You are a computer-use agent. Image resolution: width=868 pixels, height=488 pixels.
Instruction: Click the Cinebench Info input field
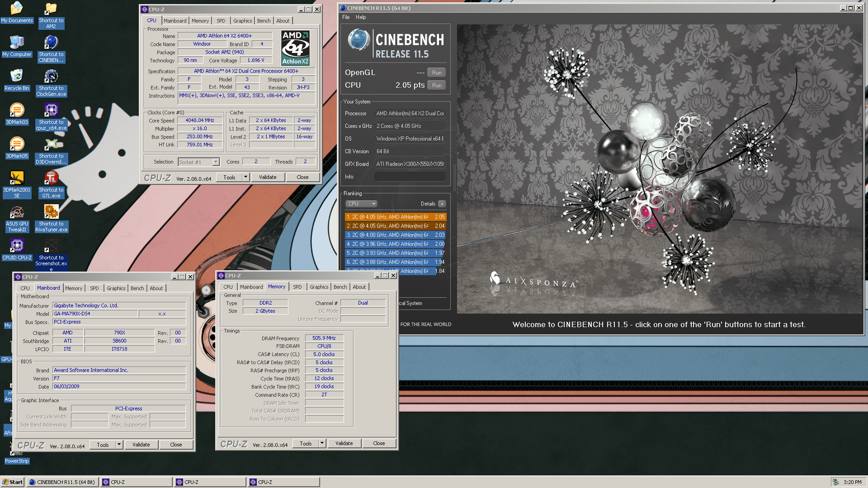pyautogui.click(x=409, y=177)
